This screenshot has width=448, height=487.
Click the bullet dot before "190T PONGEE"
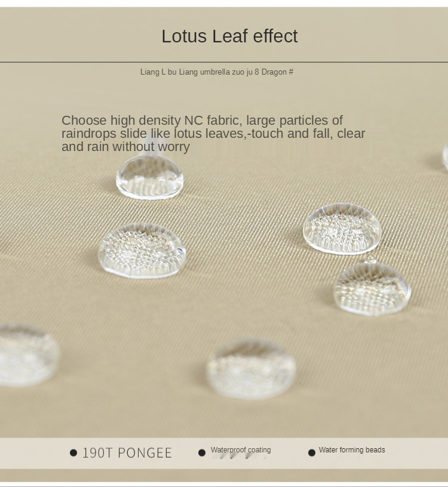[73, 453]
